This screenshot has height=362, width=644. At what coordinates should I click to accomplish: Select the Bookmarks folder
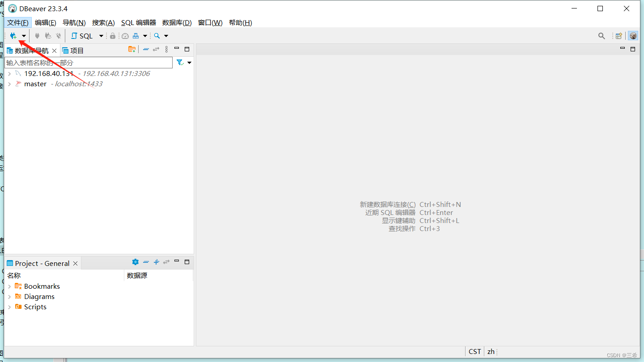(38, 286)
